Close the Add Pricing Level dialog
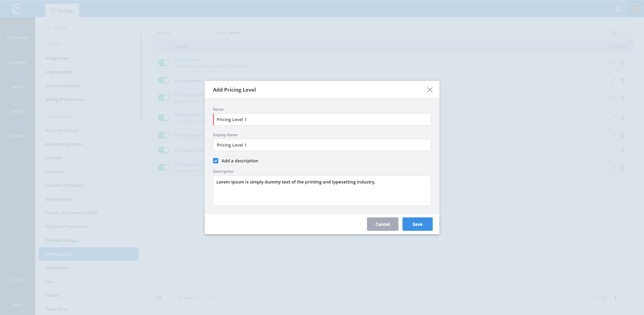 (430, 90)
